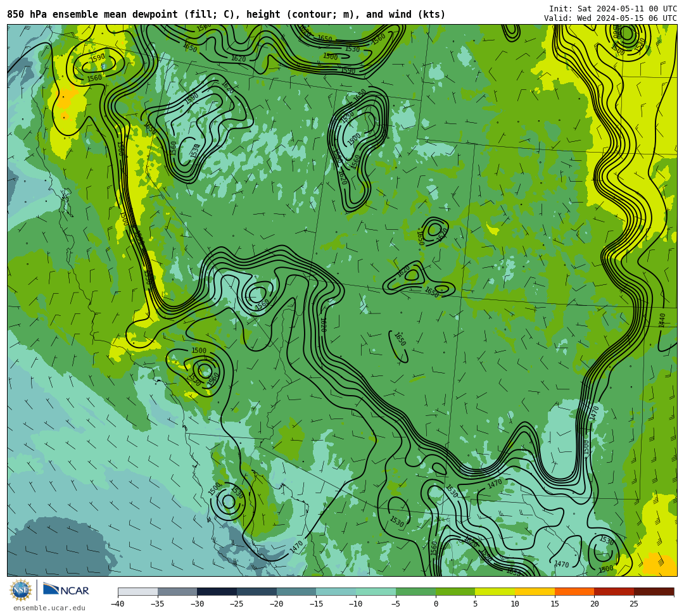Click the -35 colorbar tick label
This screenshot has width=684, height=616.
[158, 604]
